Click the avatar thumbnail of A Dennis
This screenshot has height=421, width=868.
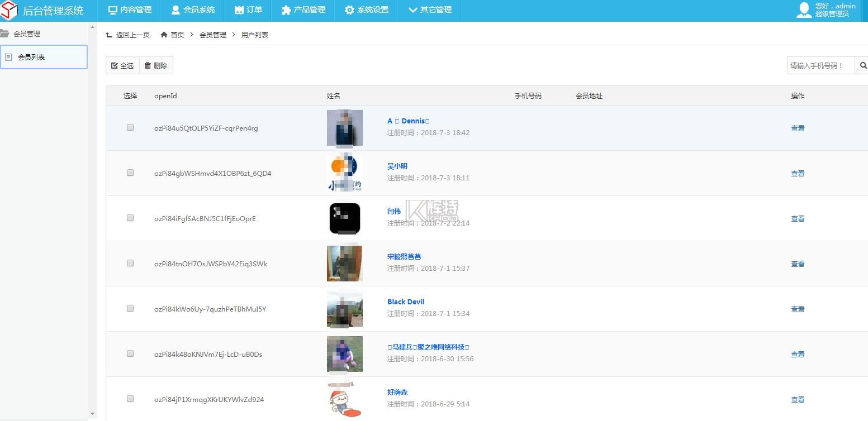coord(344,128)
